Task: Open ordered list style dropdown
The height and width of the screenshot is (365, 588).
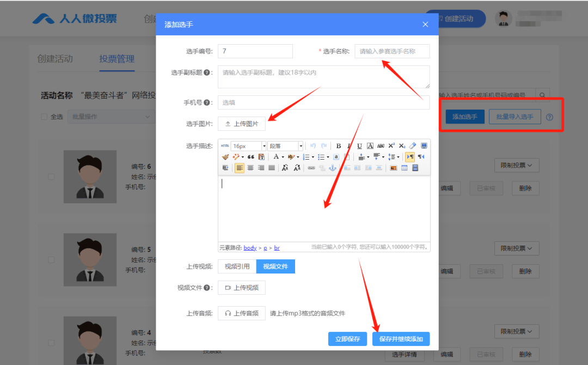Action: click(x=313, y=157)
